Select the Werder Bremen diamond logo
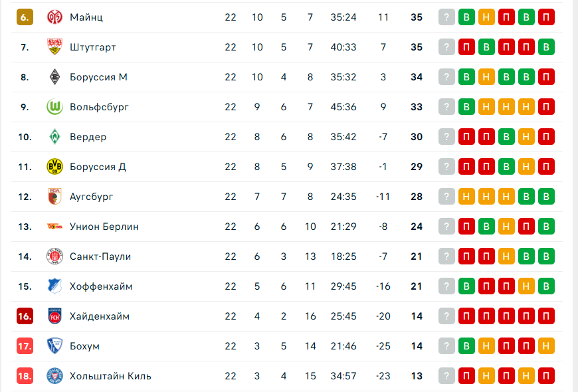Viewport: 578px width, 392px height. tap(54, 136)
